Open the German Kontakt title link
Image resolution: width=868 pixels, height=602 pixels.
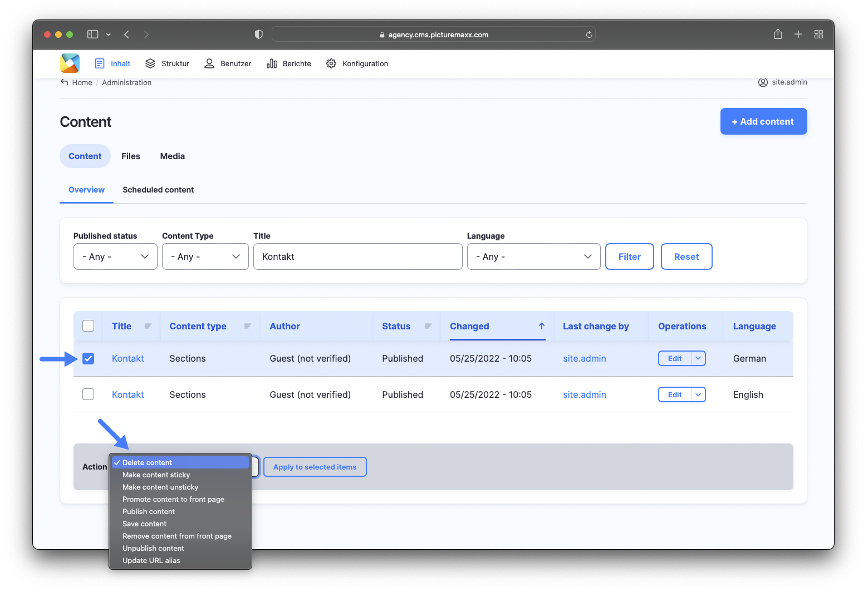click(x=128, y=358)
